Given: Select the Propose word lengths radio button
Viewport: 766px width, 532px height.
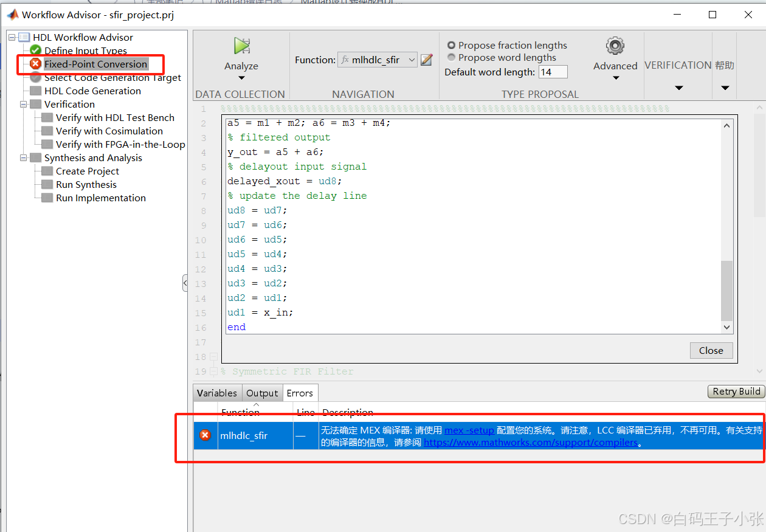Looking at the screenshot, I should pos(451,57).
